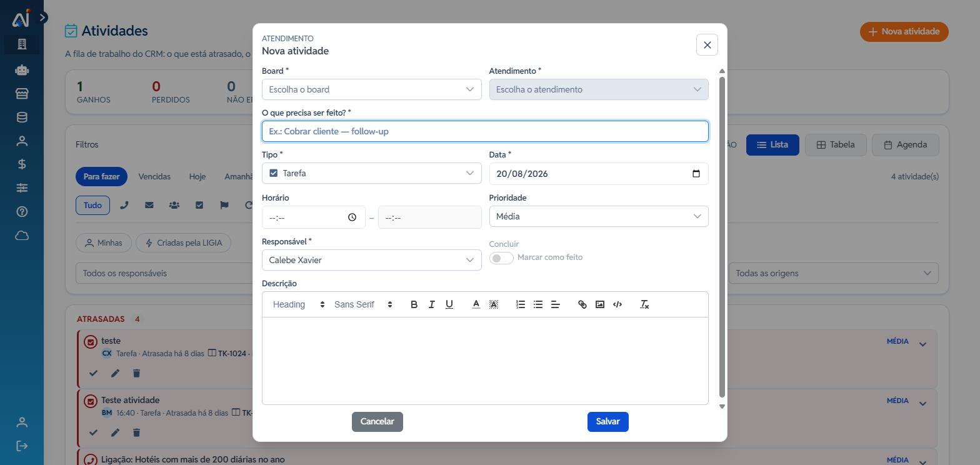Mark 'Teste atividade' as done
The height and width of the screenshot is (465, 980).
point(93,432)
